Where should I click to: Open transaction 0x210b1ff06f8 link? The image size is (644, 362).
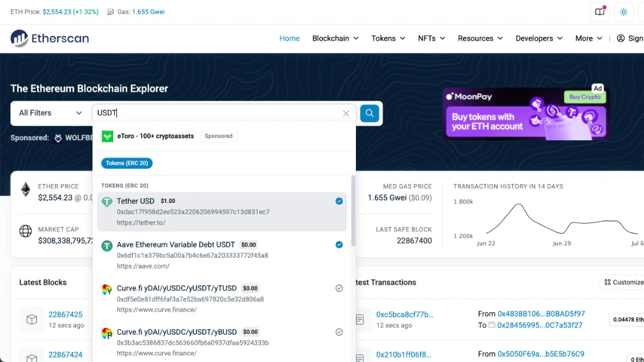[404, 354]
